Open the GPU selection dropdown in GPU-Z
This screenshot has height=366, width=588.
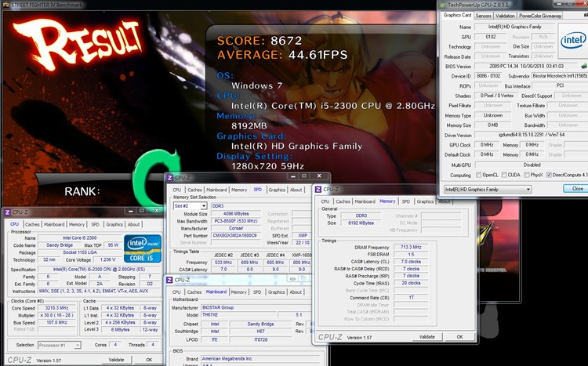pyautogui.click(x=488, y=190)
